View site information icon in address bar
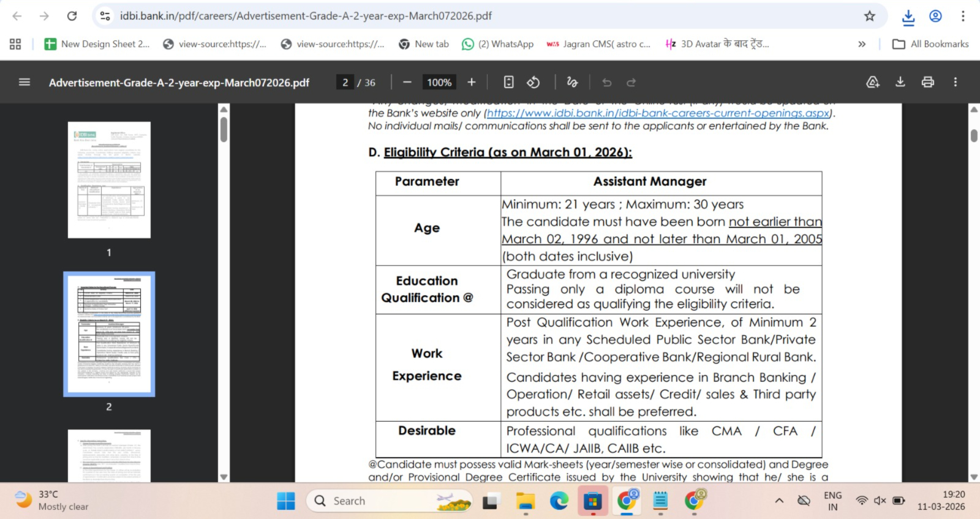This screenshot has width=980, height=519. [x=105, y=16]
